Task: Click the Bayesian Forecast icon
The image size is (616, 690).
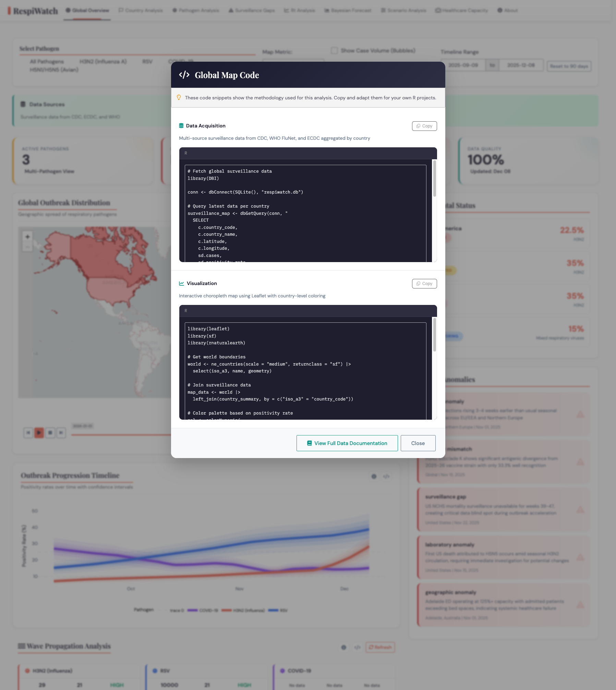Action: point(326,10)
